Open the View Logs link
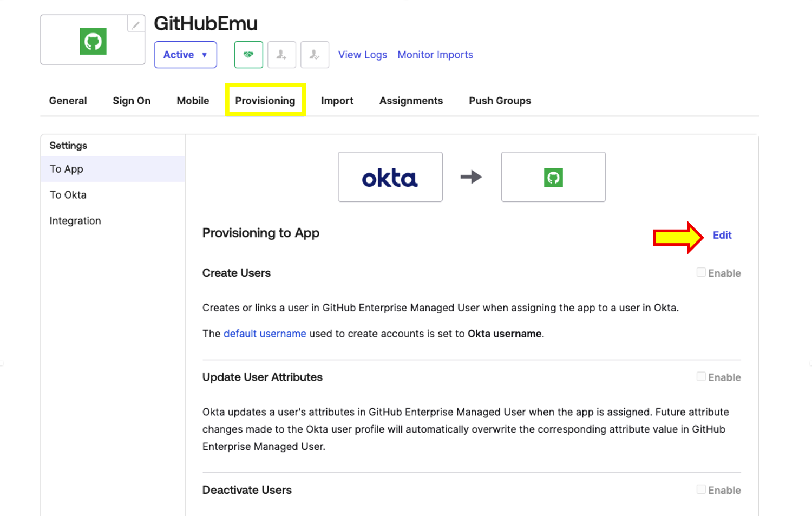The image size is (812, 516). pos(363,55)
